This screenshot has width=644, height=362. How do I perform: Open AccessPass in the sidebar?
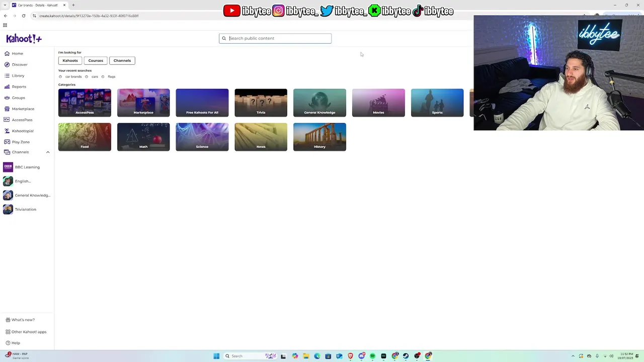pyautogui.click(x=18, y=120)
